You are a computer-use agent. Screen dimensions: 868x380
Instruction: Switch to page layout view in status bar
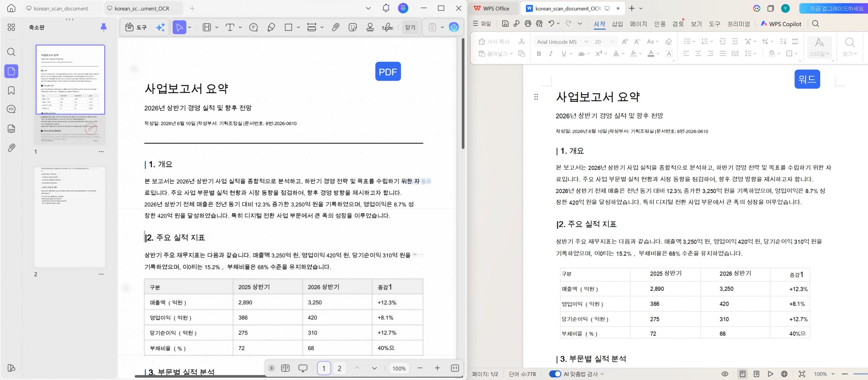[x=742, y=374]
